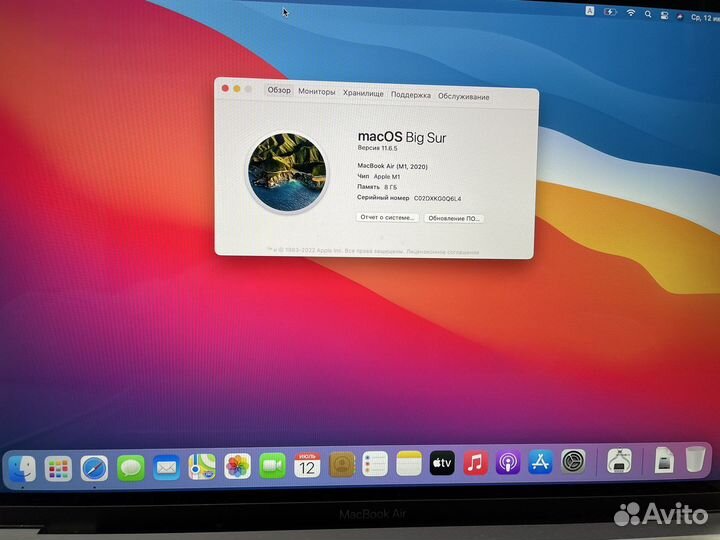Start FaceTime from the Dock
Viewport: 720px width, 540px height.
(x=272, y=466)
